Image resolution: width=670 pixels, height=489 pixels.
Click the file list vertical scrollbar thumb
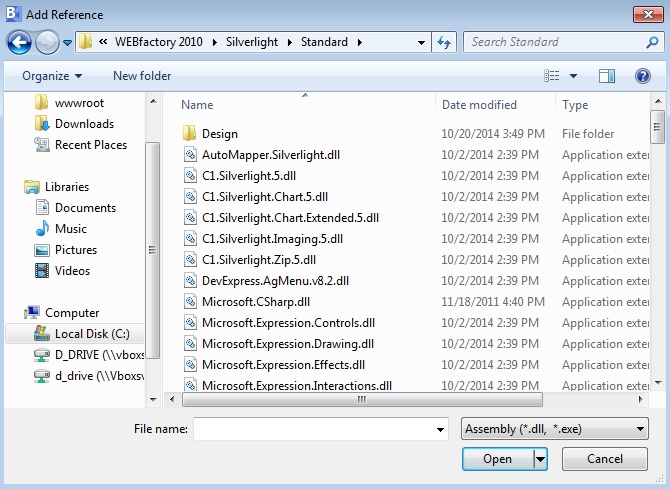click(658, 127)
